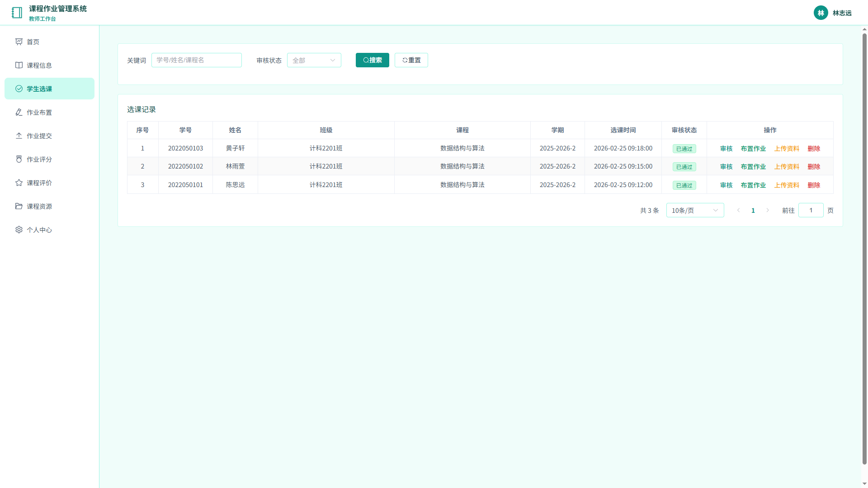Click the 课程信息 book icon
This screenshot has width=868, height=488.
click(19, 65)
